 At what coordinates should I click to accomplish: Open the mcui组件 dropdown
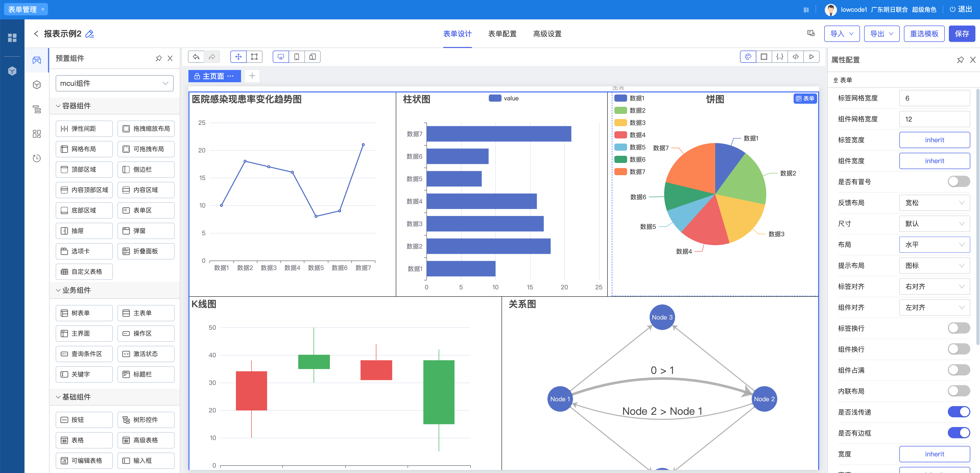click(x=114, y=83)
